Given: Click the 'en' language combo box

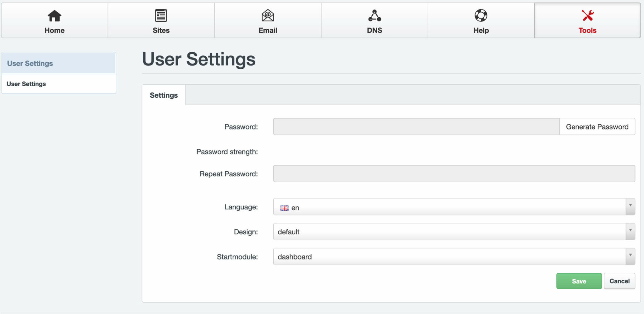Looking at the screenshot, I should (x=454, y=207).
